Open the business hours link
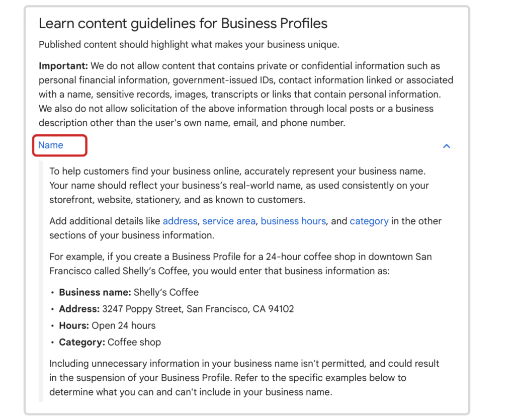Screen dimensions: 515x420 pyautogui.click(x=293, y=221)
